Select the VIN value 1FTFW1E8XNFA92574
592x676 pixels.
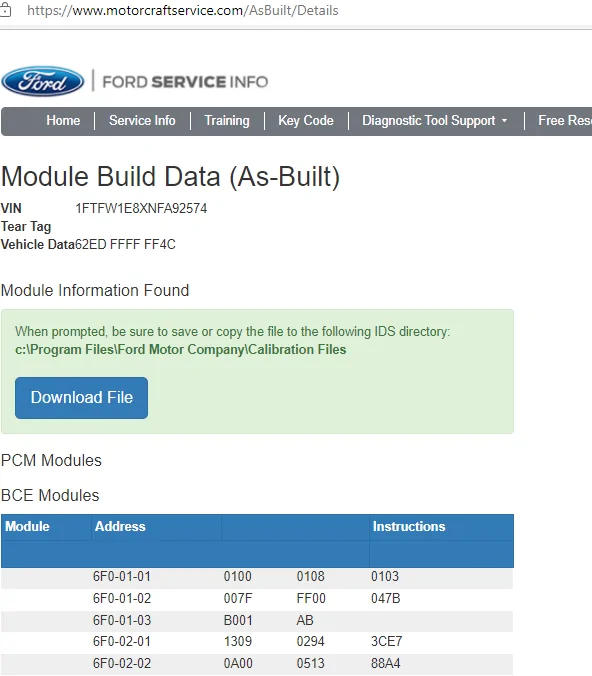141,209
